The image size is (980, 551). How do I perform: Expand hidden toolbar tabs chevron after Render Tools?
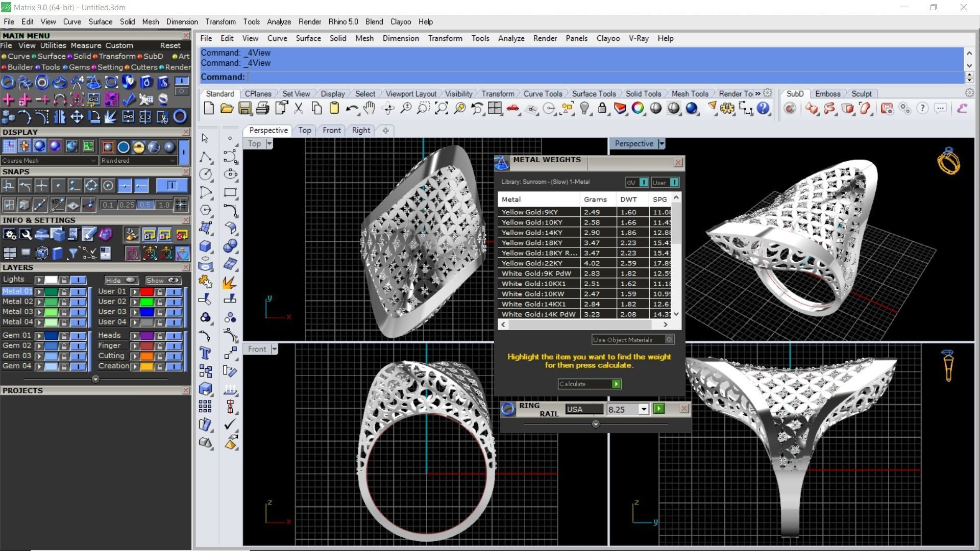[757, 93]
